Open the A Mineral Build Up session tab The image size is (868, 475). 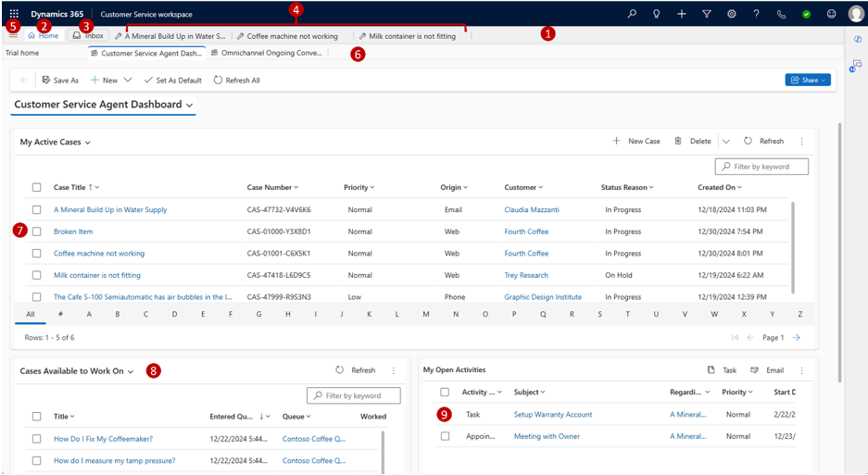coord(170,36)
